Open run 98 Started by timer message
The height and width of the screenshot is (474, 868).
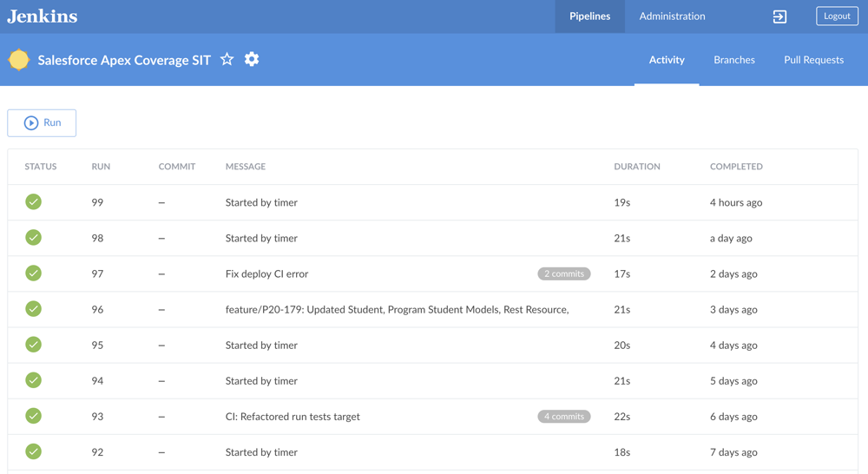point(261,238)
